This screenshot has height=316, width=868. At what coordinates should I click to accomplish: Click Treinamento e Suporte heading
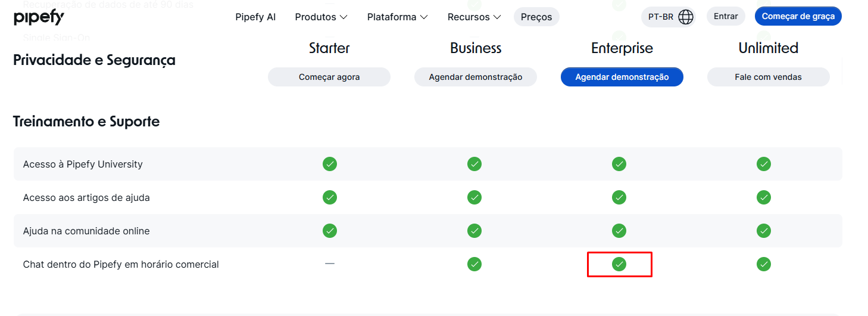(86, 122)
